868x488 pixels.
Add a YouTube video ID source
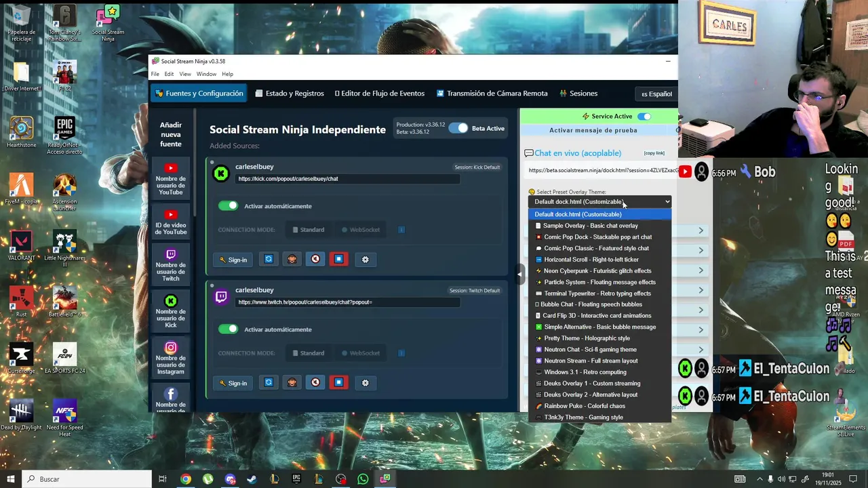171,222
